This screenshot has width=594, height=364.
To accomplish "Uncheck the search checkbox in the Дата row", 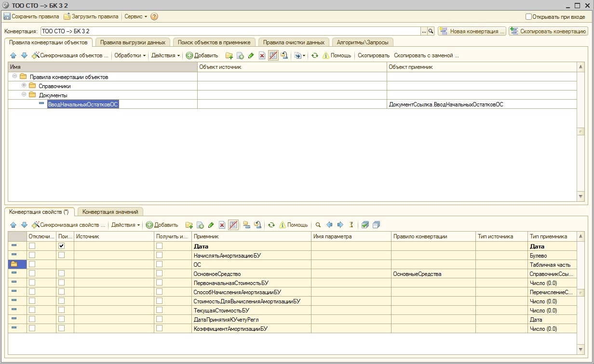I will [x=61, y=246].
